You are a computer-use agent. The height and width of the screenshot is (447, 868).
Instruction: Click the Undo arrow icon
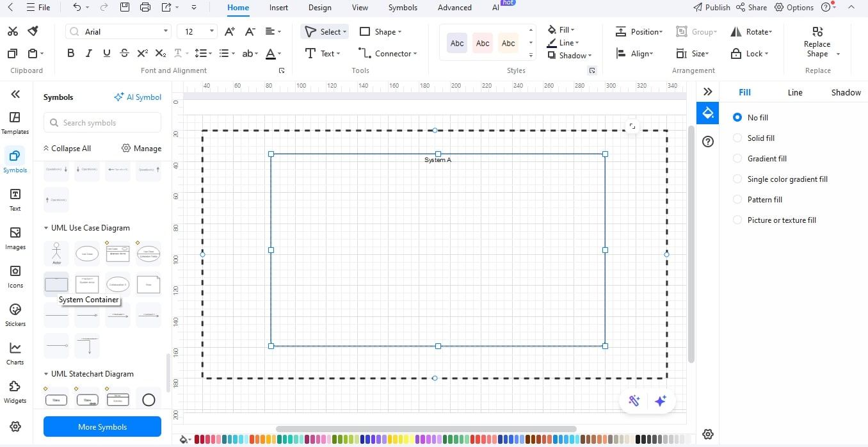pyautogui.click(x=77, y=8)
